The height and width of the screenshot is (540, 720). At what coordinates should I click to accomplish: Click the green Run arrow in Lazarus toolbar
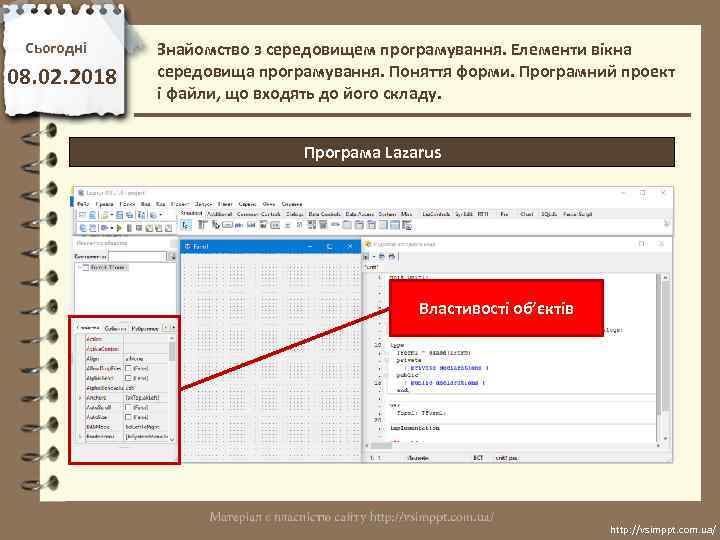pyautogui.click(x=119, y=228)
